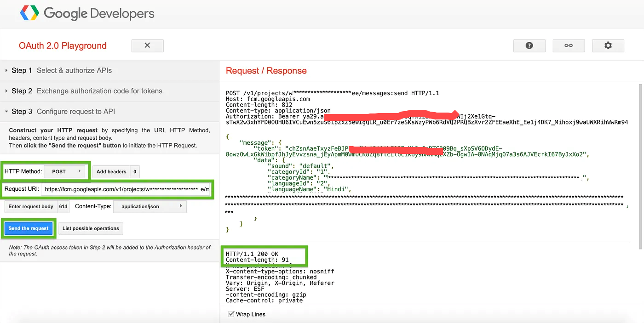Click the POST /v1/projects request line
Image resolution: width=644 pixels, height=323 pixels.
[x=333, y=93]
